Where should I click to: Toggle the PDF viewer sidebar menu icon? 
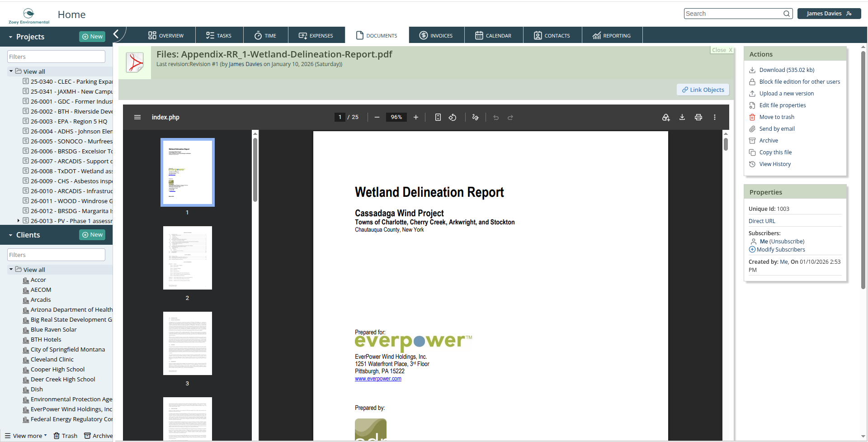tap(137, 117)
